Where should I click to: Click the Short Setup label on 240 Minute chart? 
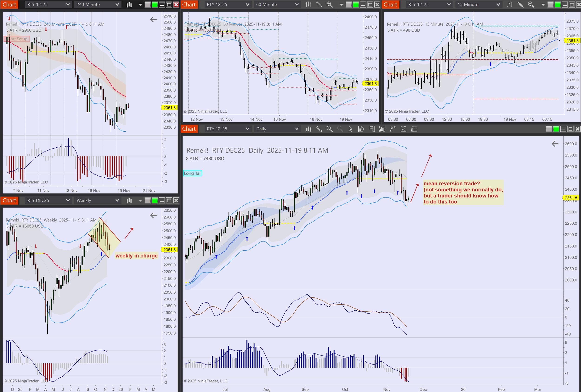[17, 39]
